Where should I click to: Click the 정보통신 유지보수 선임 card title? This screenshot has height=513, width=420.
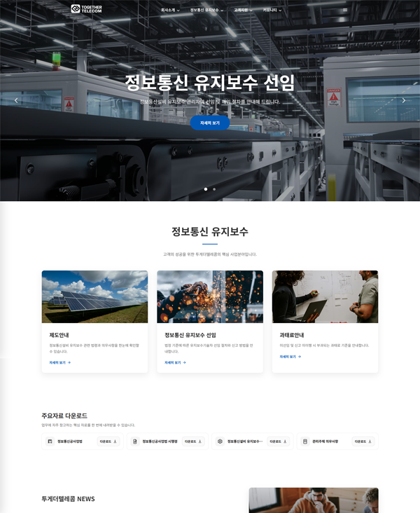(x=190, y=335)
